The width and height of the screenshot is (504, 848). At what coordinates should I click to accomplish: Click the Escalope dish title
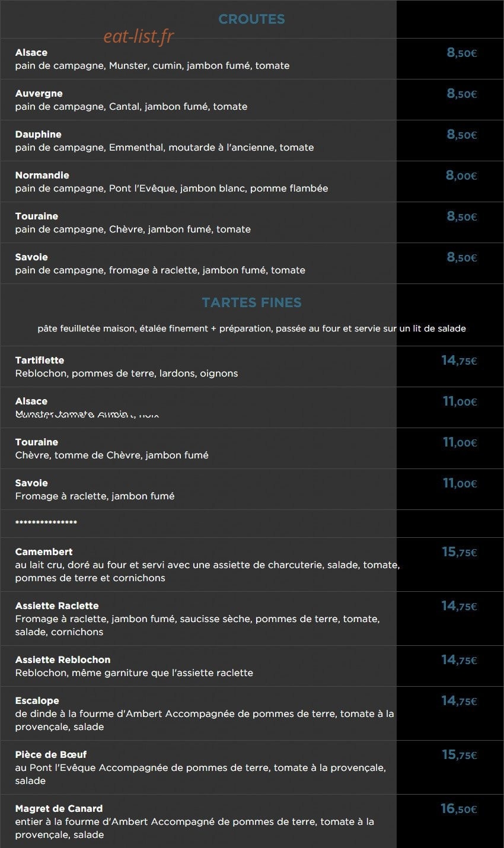(37, 701)
